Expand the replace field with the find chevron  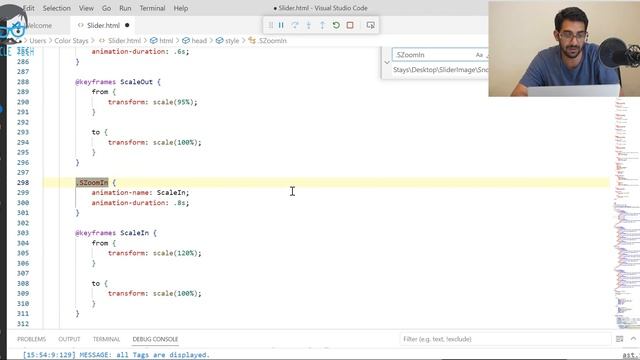(387, 62)
